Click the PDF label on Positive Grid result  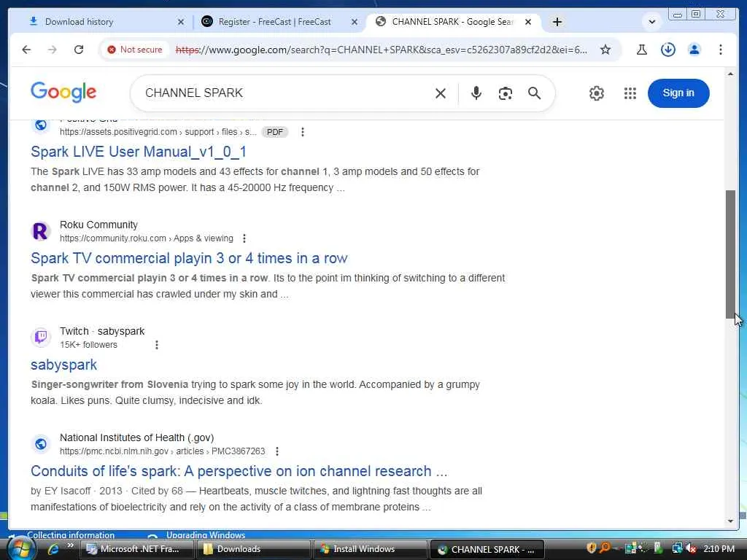click(x=275, y=132)
